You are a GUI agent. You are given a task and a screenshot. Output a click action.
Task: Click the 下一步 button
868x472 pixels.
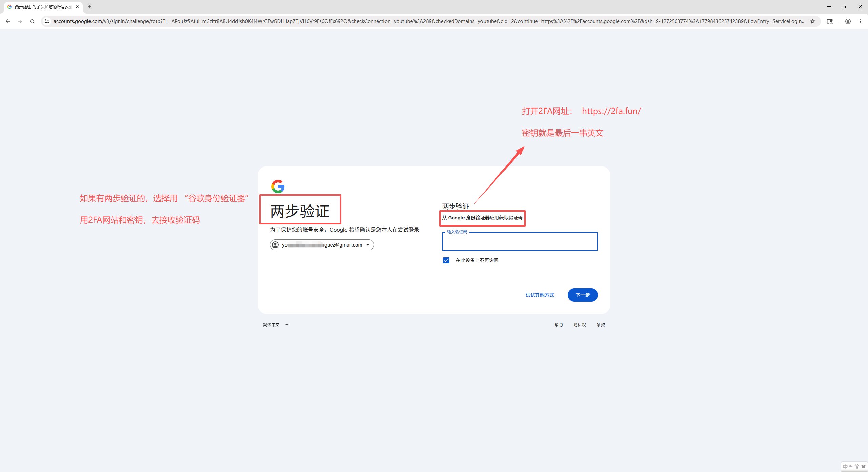tap(583, 295)
